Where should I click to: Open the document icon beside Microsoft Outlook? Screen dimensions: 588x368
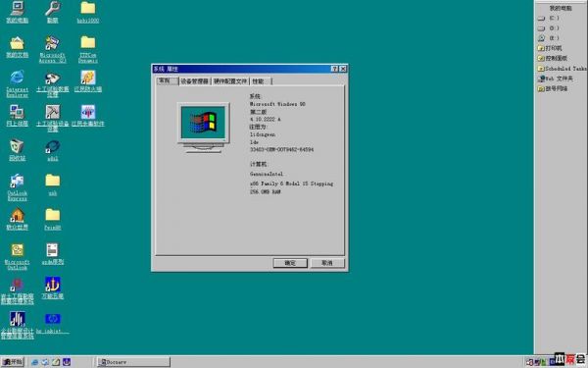point(53,254)
